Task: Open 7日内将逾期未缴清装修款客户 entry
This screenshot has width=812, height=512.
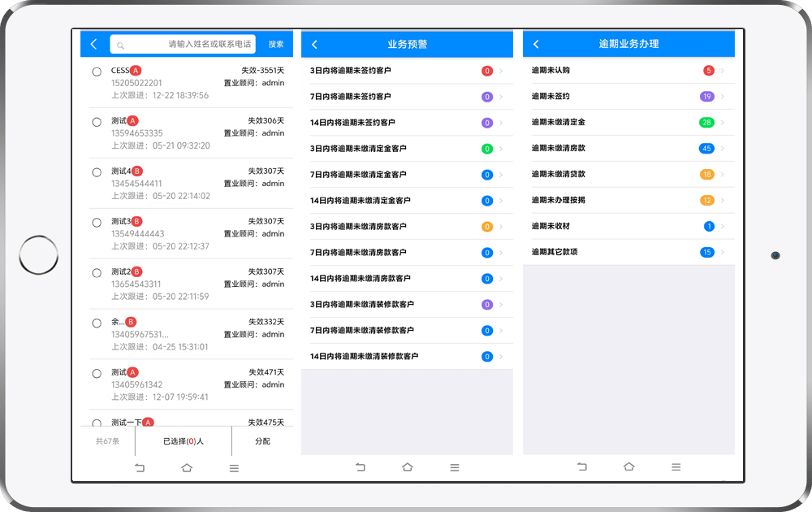Action: [407, 330]
